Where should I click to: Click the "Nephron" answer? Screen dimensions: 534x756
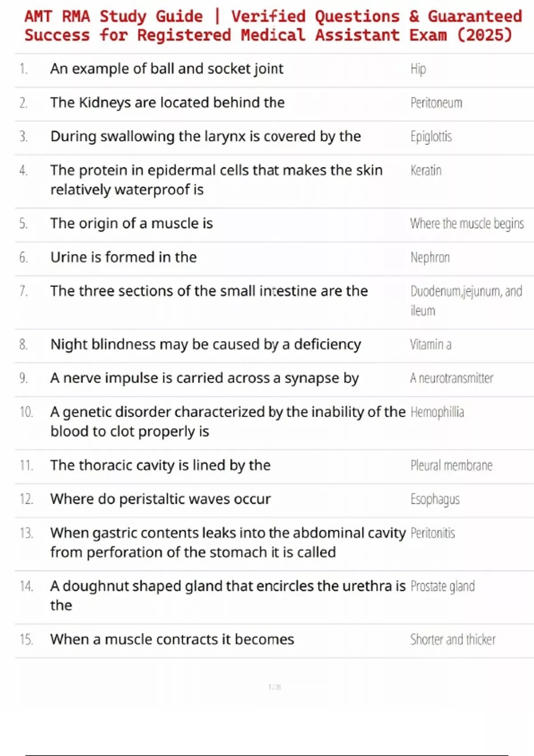(430, 257)
